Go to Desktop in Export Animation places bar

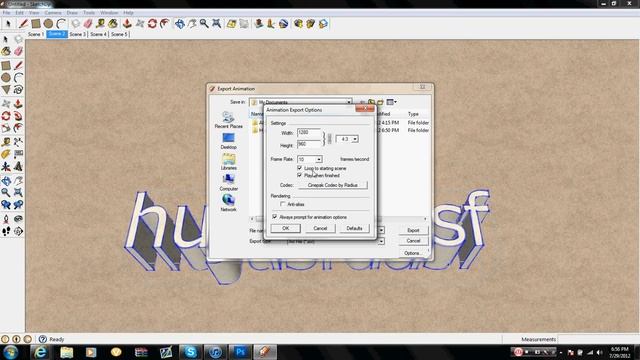pyautogui.click(x=229, y=141)
